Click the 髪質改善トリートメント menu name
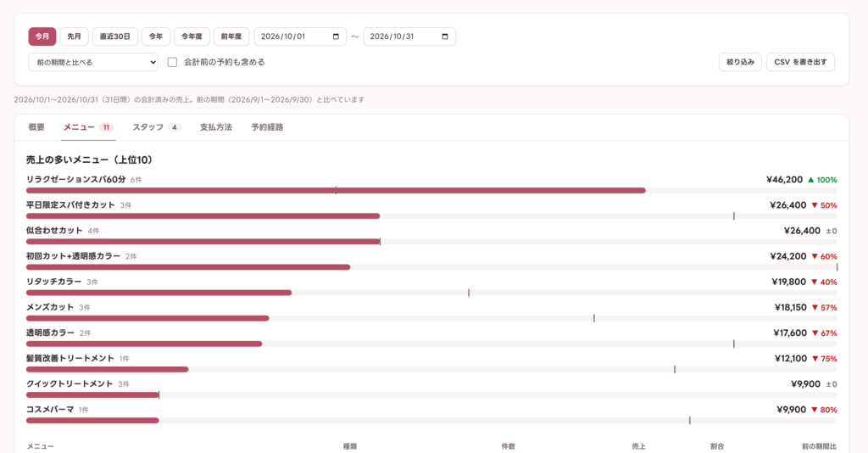The image size is (868, 453). point(70,358)
